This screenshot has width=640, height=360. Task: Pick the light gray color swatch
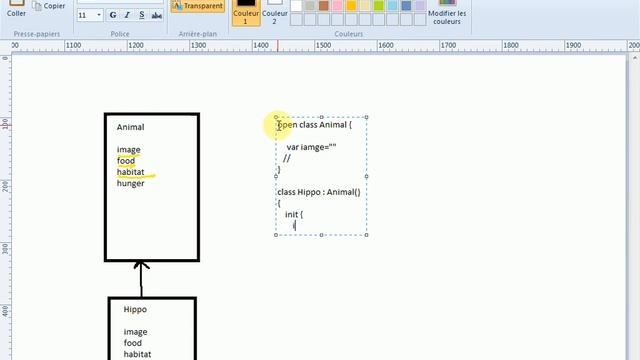pos(310,6)
